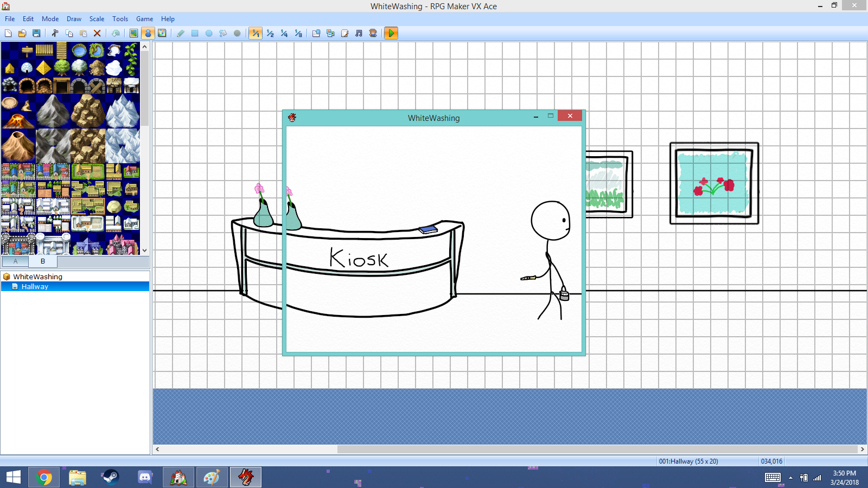Open the Edit menu
The height and width of the screenshot is (488, 868).
point(28,19)
